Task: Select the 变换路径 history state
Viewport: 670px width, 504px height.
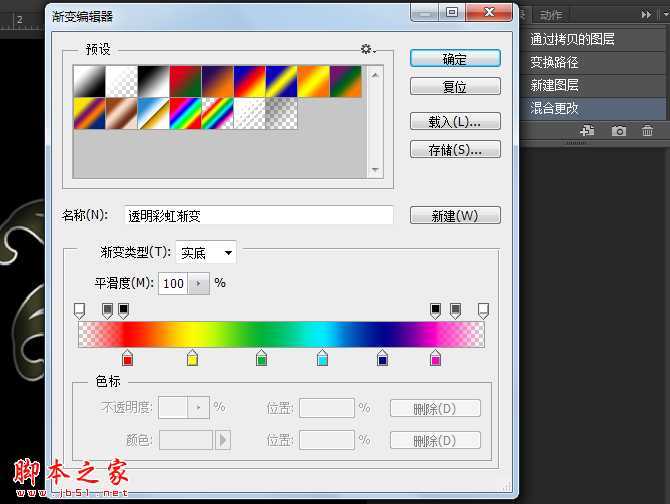Action: point(554,62)
